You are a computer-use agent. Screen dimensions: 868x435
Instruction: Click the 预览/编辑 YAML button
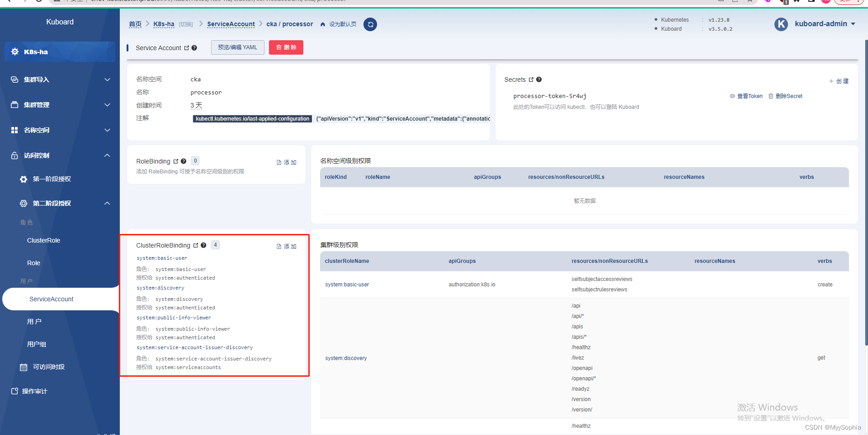click(238, 47)
